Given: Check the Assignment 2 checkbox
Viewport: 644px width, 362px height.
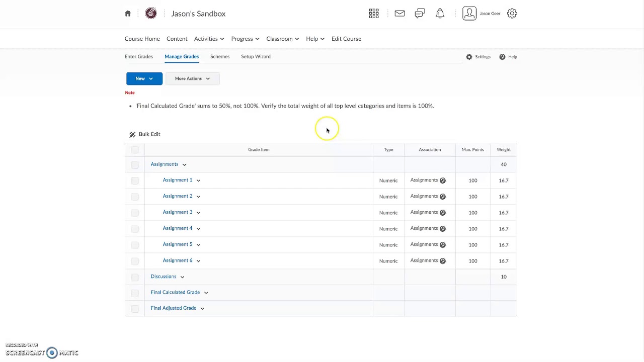Looking at the screenshot, I should 135,196.
